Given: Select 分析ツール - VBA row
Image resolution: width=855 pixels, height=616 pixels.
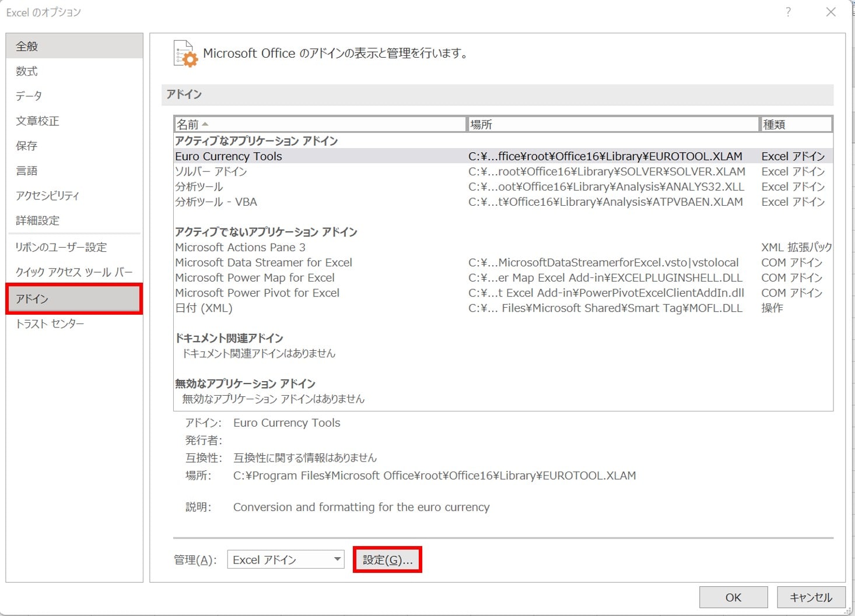Looking at the screenshot, I should 503,202.
